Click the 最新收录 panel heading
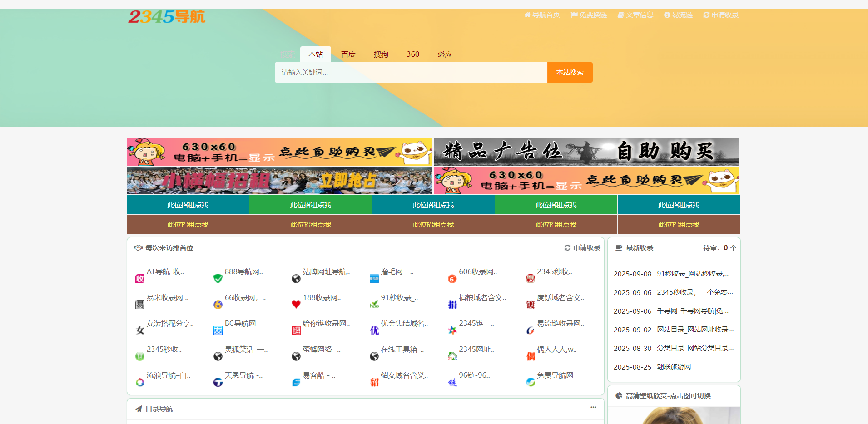 (x=640, y=248)
